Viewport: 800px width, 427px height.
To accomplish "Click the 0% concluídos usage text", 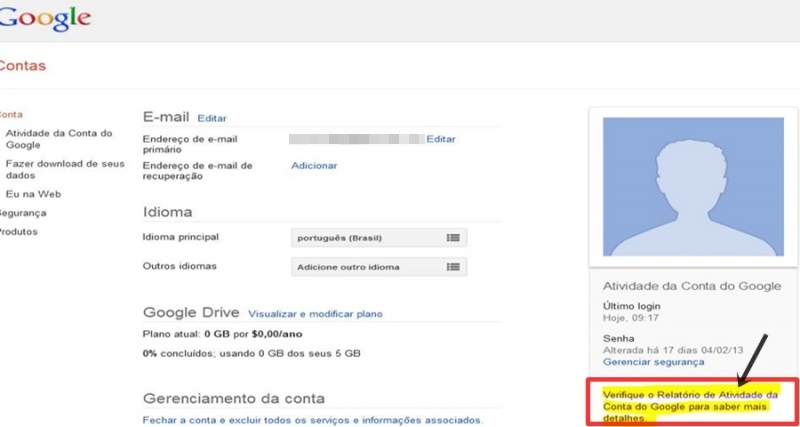I will pyautogui.click(x=252, y=353).
